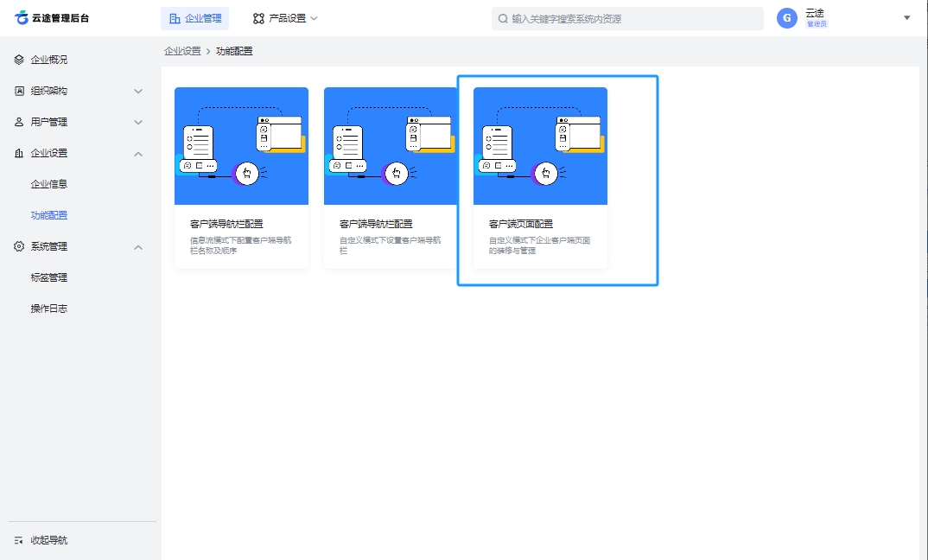
Task: Click the 云途 username text
Action: [x=814, y=13]
